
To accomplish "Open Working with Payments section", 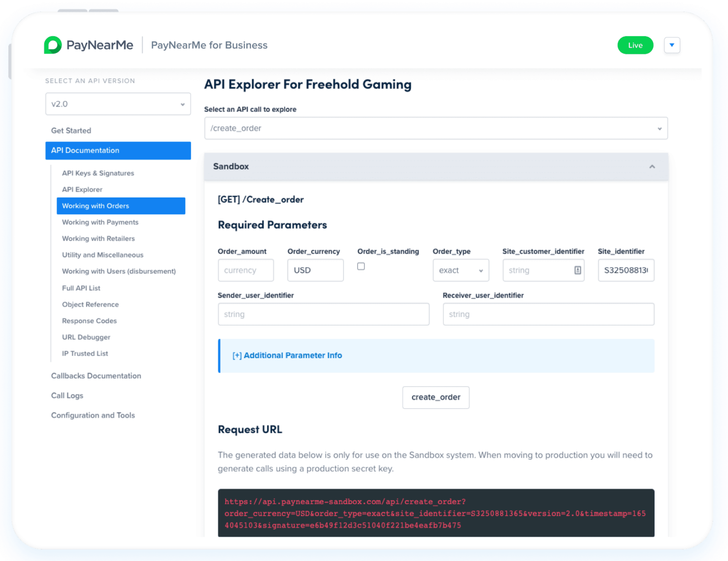I will pyautogui.click(x=100, y=222).
